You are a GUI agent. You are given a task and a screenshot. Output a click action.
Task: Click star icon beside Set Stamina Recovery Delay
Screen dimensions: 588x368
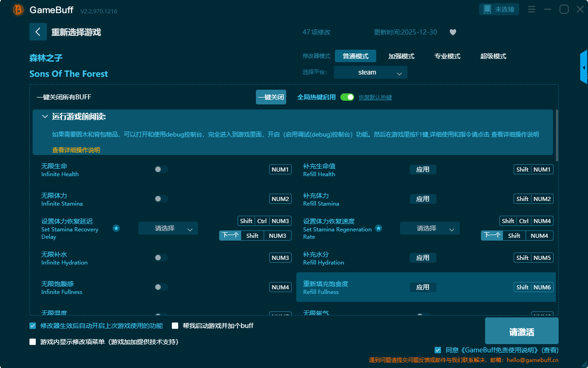(x=116, y=228)
